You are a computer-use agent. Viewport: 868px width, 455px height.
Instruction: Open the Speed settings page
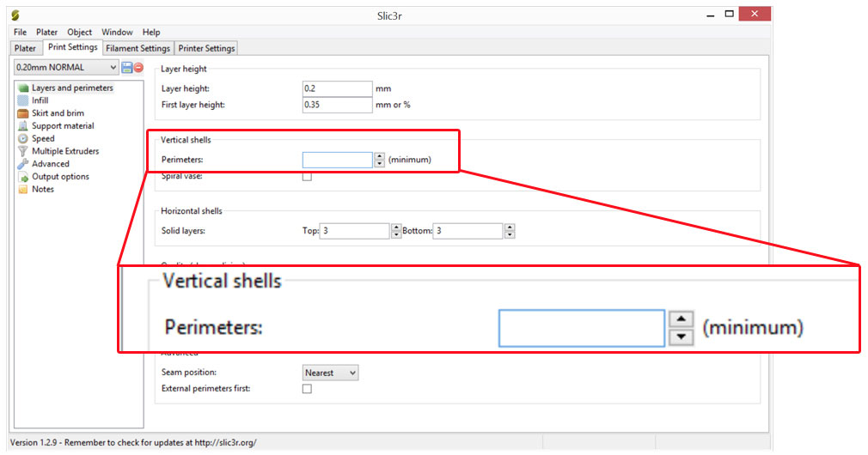43,139
